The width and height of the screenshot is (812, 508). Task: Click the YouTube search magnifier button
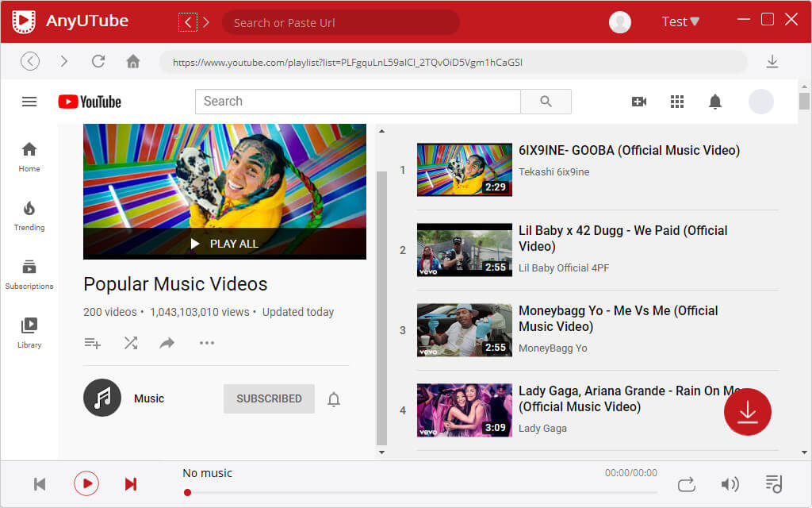[x=546, y=101]
